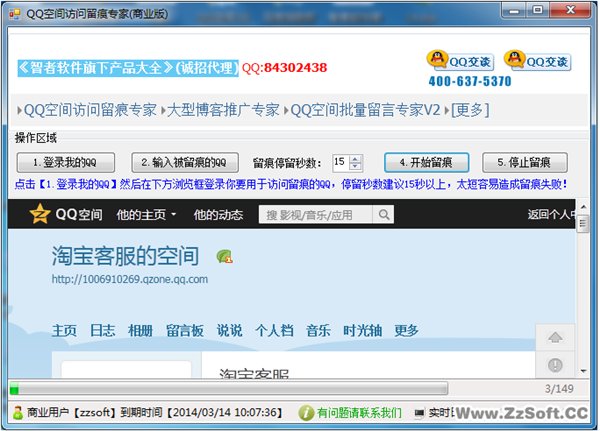The width and height of the screenshot is (600, 431).
Task: Click the 商业用户 user icon in the status bar
Action: click(18, 413)
